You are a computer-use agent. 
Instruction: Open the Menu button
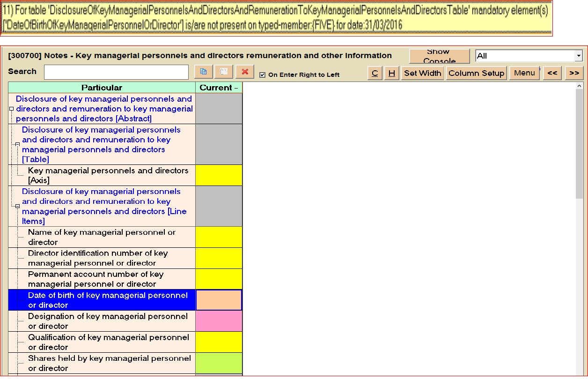(524, 73)
